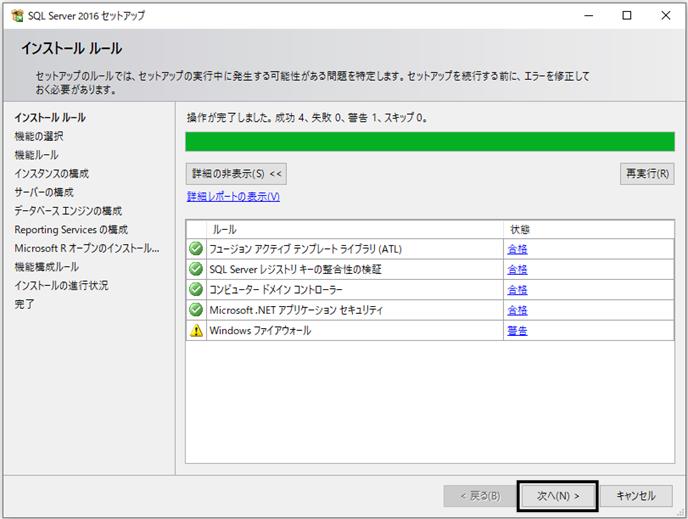Select インストール ルール step in sidebar
The image size is (688, 519).
click(x=50, y=118)
